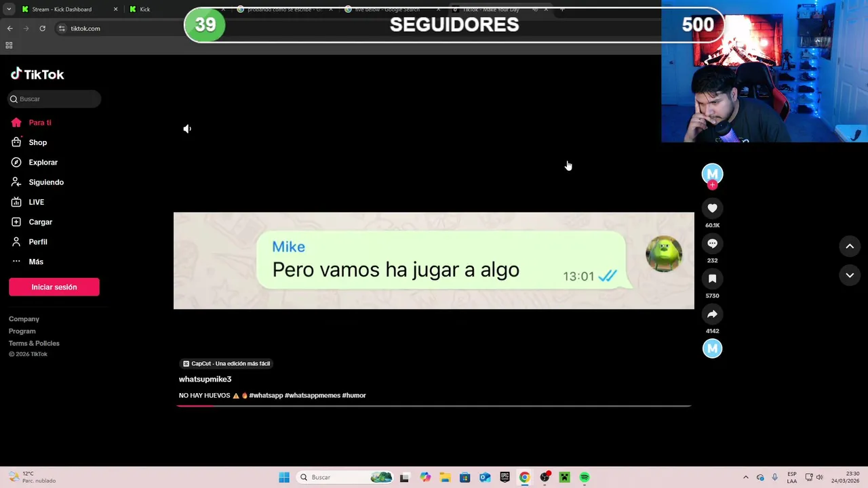
Task: Click the #whatsappmemes hashtag
Action: pyautogui.click(x=313, y=396)
